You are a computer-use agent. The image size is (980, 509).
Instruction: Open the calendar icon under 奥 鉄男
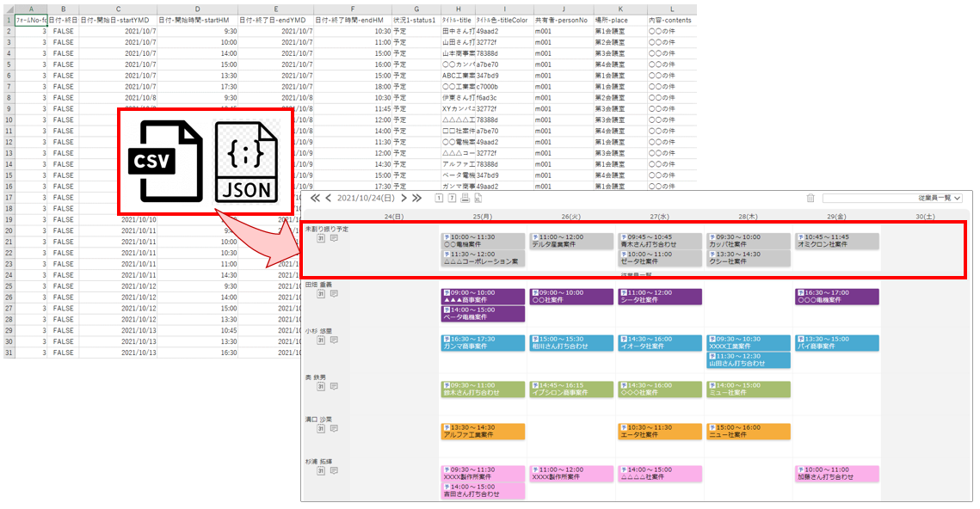pos(321,386)
